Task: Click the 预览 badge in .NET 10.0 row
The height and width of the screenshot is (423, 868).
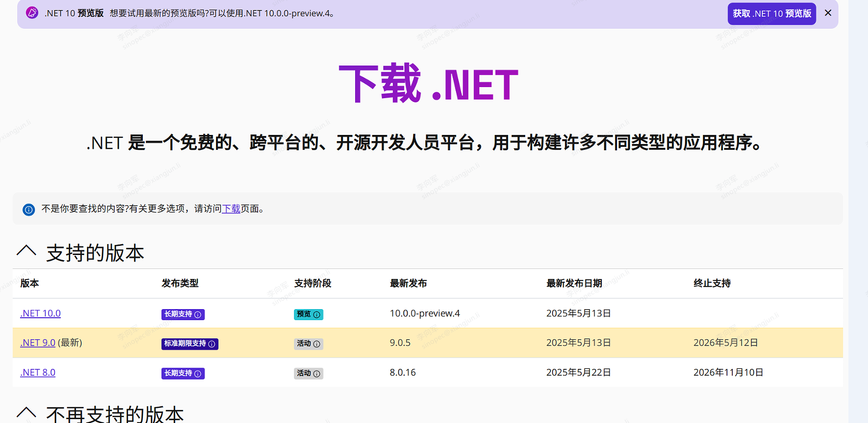Action: coord(308,314)
